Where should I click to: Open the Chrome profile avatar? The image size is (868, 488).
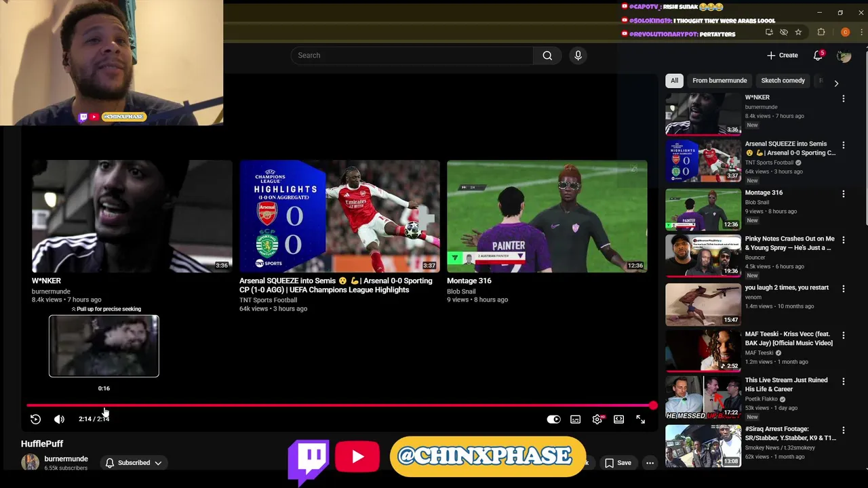point(845,32)
